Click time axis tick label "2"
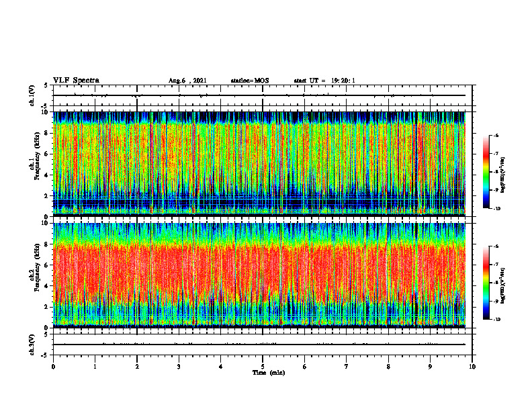The width and height of the screenshot is (532, 411). (137, 367)
